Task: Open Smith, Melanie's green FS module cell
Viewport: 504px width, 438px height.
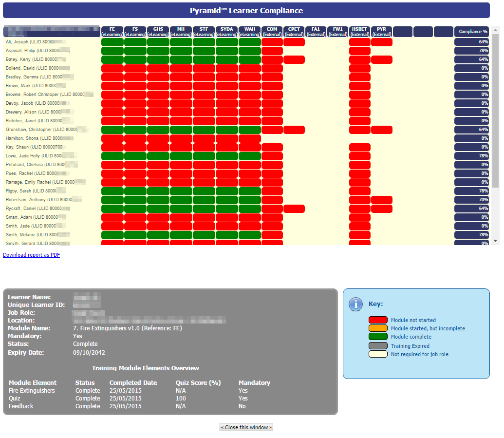Action: coord(135,235)
